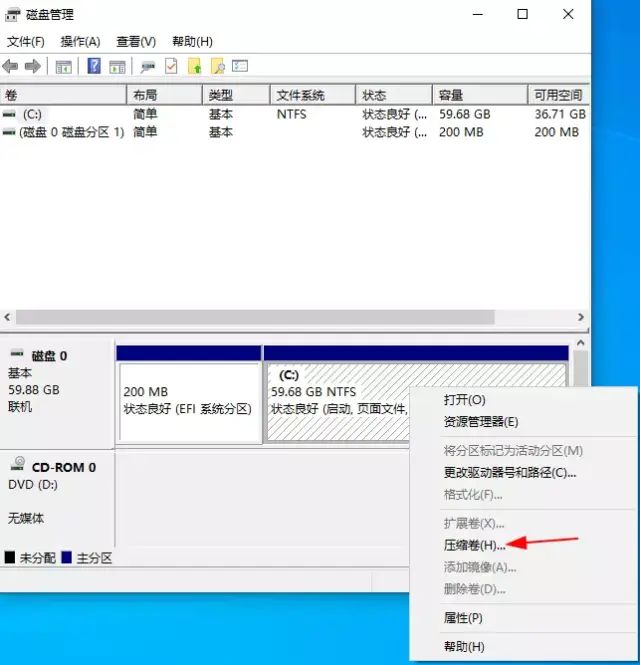Screen dimensions: 640x665
Task: Click the horizontal scrollbar right arrow
Action: point(582,317)
